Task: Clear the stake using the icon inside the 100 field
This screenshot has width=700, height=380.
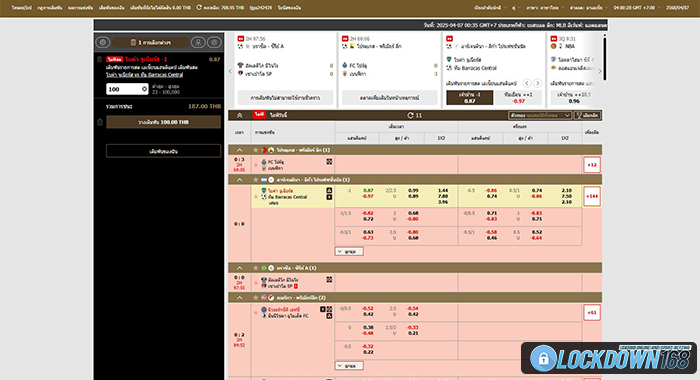Action: [144, 89]
